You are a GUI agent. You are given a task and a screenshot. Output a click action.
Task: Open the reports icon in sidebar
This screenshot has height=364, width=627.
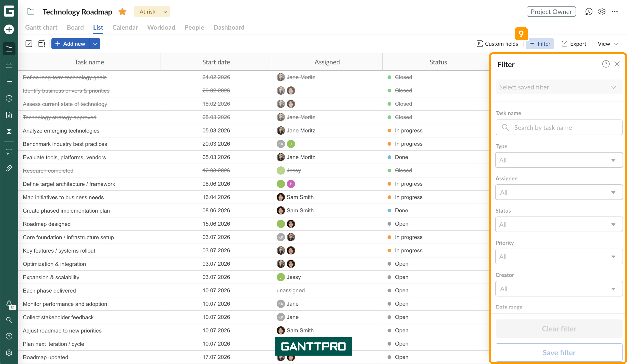(9, 115)
